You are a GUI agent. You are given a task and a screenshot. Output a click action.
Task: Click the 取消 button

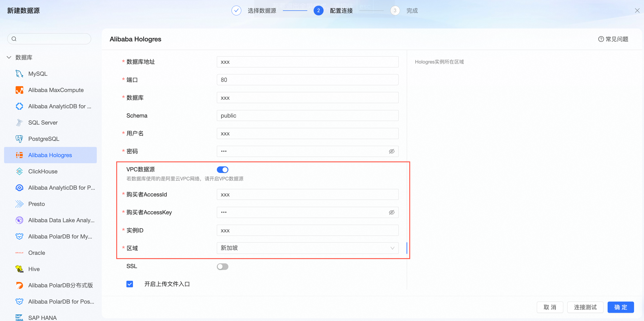[550, 307]
